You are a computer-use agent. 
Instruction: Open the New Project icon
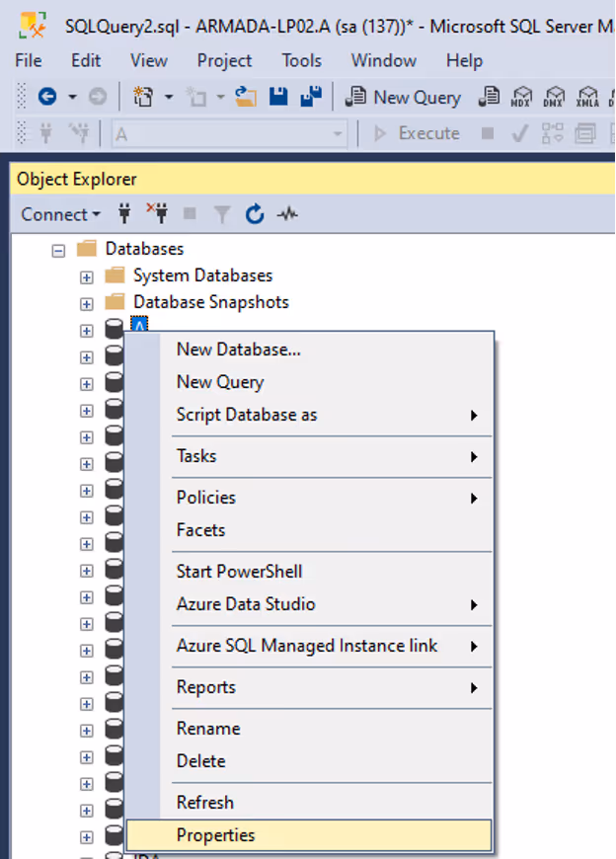(x=143, y=97)
